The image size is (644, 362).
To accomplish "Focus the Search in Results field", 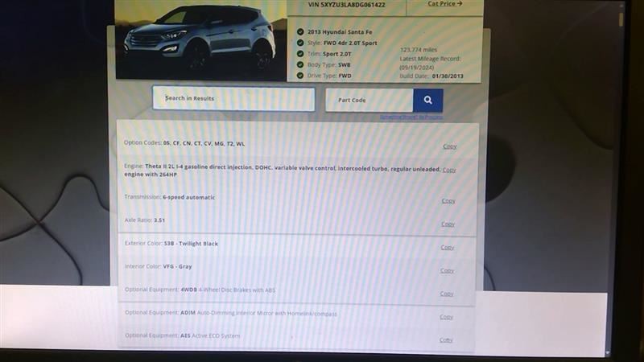I will pyautogui.click(x=233, y=98).
